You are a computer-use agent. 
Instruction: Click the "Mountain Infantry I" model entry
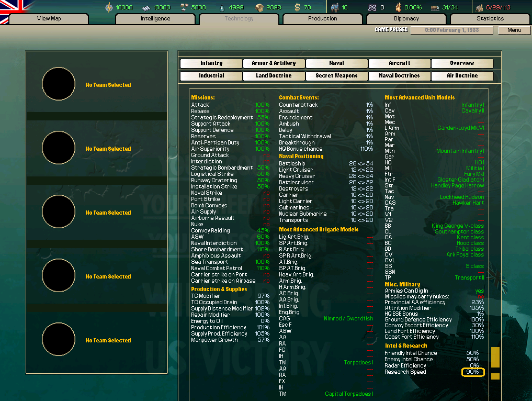coord(460,151)
